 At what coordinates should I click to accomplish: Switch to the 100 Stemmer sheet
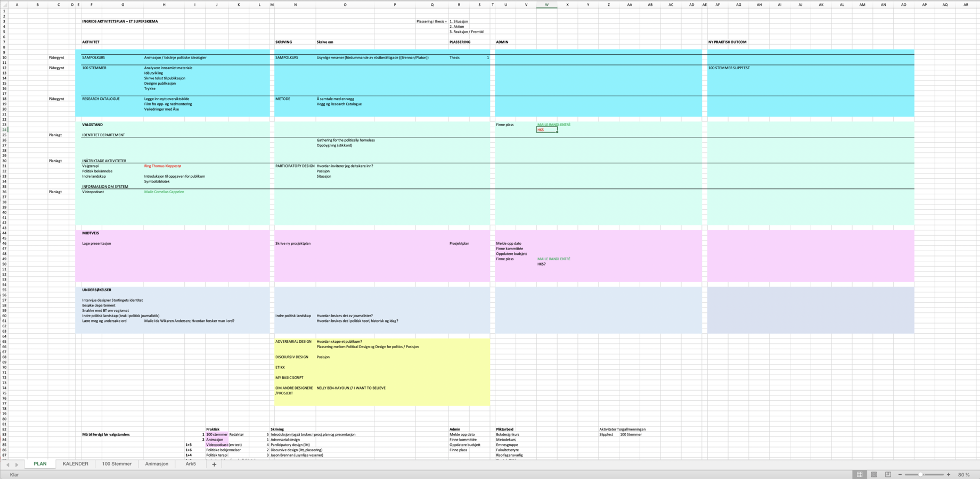click(117, 464)
